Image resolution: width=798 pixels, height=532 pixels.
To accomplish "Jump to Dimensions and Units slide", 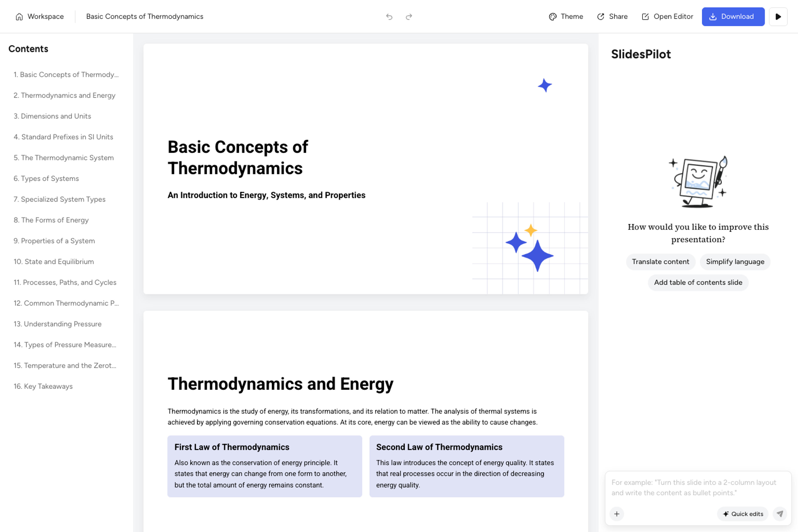I will point(52,116).
